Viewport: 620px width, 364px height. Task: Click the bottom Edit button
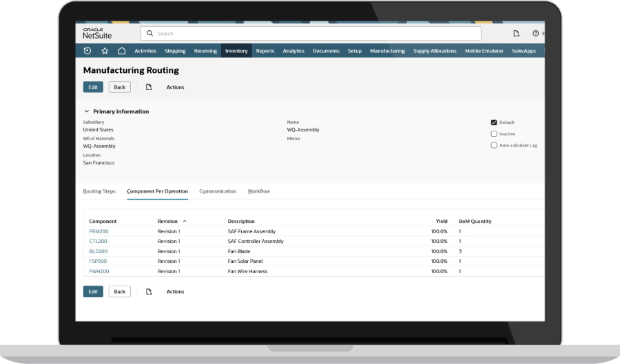[93, 291]
